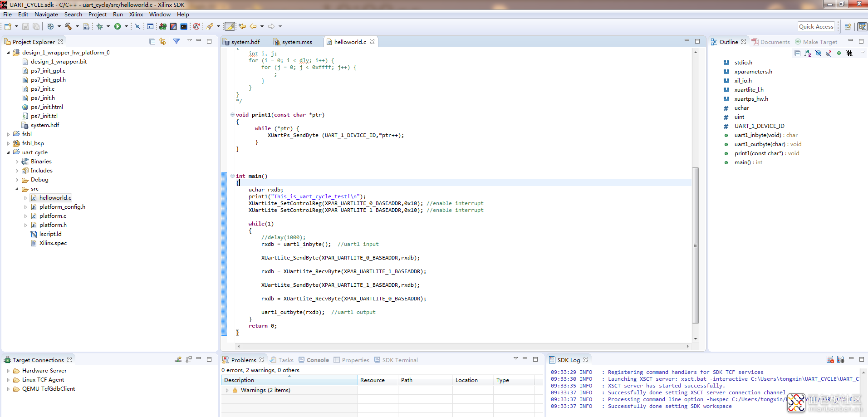Expand the fsbl_bsp project node

(8, 143)
